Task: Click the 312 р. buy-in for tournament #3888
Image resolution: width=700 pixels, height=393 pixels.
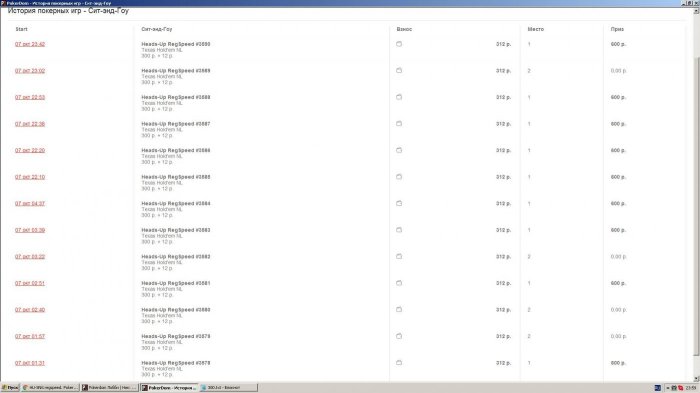Action: [x=504, y=97]
